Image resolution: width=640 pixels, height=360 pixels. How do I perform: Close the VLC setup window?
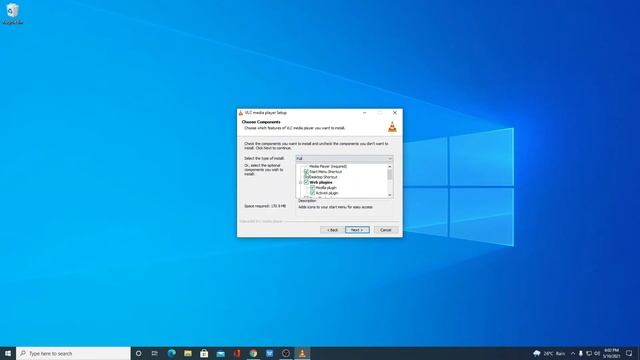coord(395,113)
